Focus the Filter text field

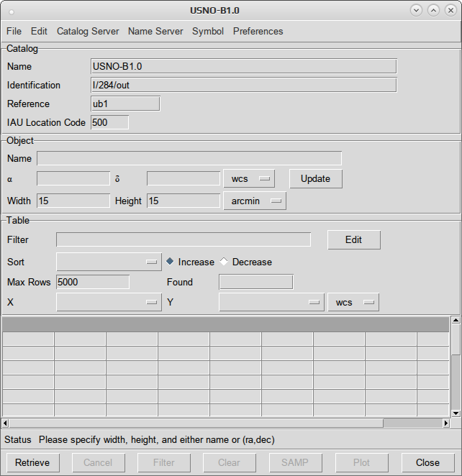coord(184,240)
